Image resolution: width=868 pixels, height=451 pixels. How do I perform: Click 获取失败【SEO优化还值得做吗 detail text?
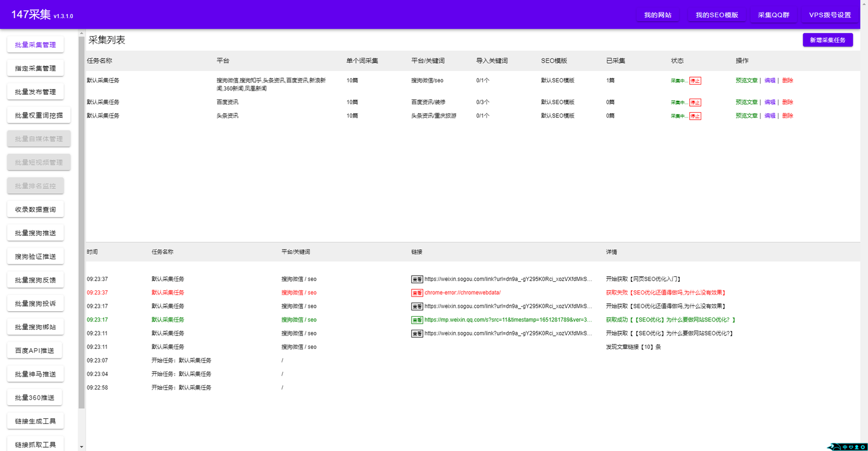click(666, 293)
